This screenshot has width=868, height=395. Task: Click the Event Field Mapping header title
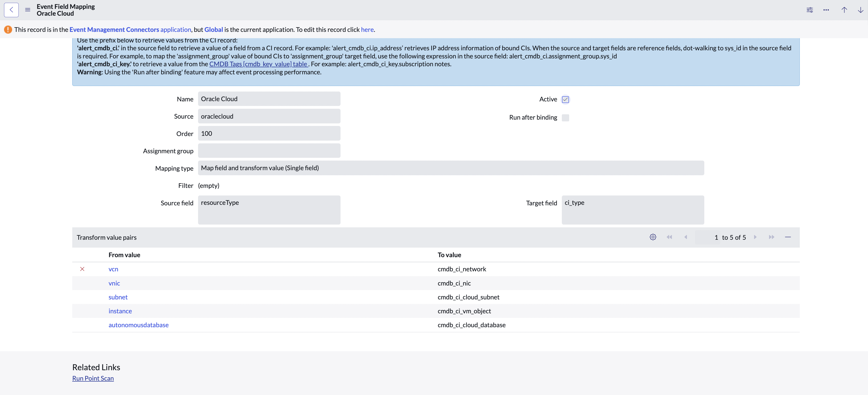[66, 6]
